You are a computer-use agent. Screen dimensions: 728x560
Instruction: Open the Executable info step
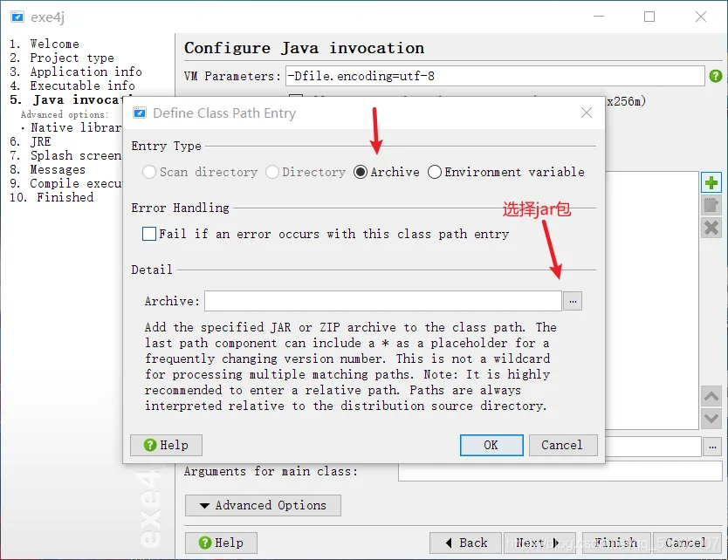point(72,85)
